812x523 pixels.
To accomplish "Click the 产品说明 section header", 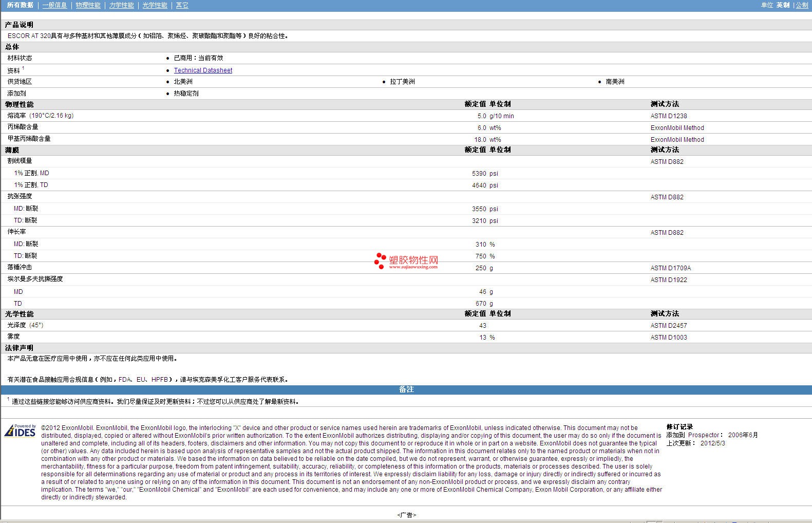I will [x=19, y=25].
